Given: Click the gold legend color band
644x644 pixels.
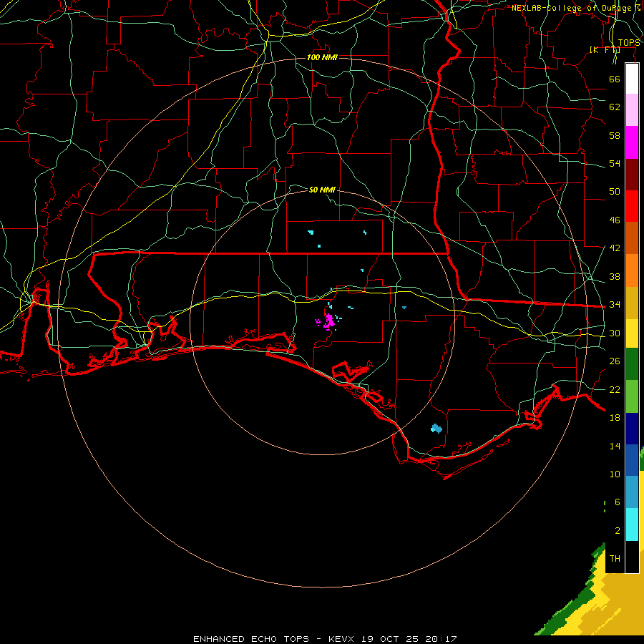Looking at the screenshot, I should coord(632,303).
